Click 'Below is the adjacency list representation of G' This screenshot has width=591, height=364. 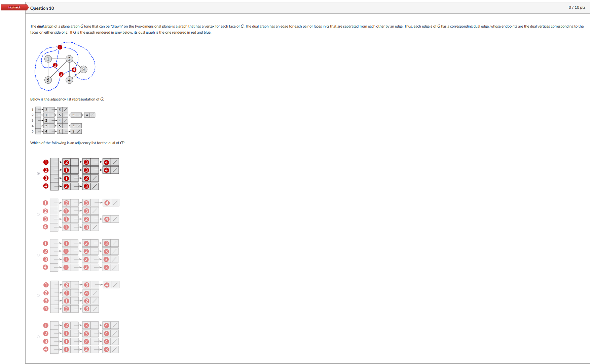coord(67,99)
